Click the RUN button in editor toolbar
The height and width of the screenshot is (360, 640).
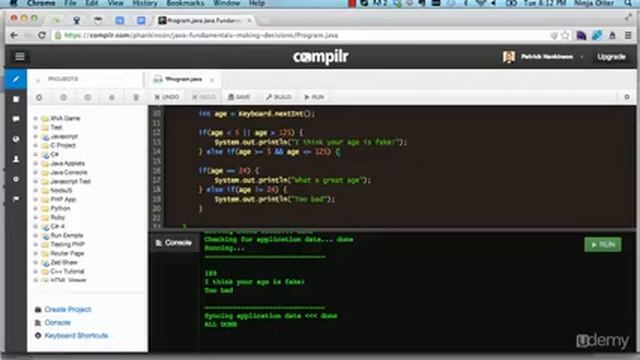pos(314,97)
